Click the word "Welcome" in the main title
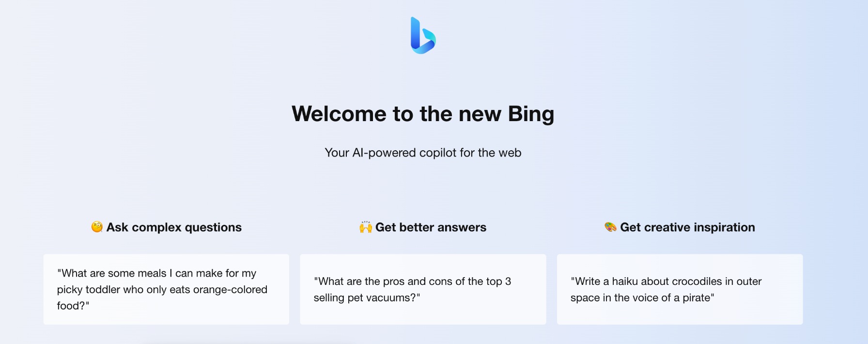Viewport: 868px width, 344px height. coord(339,114)
